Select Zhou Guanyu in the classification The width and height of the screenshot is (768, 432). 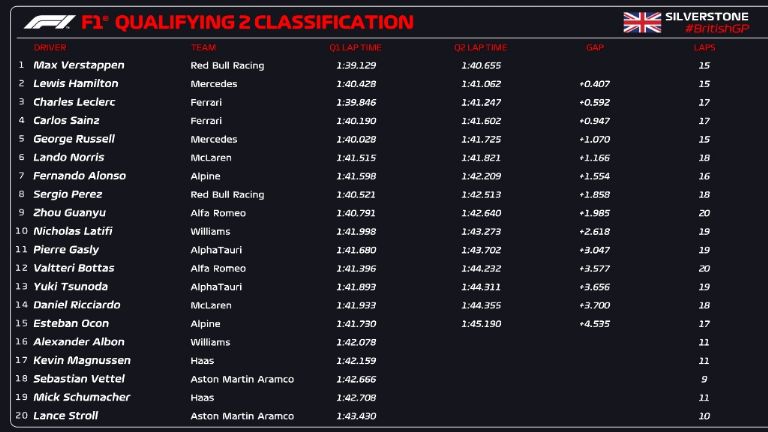(69, 213)
